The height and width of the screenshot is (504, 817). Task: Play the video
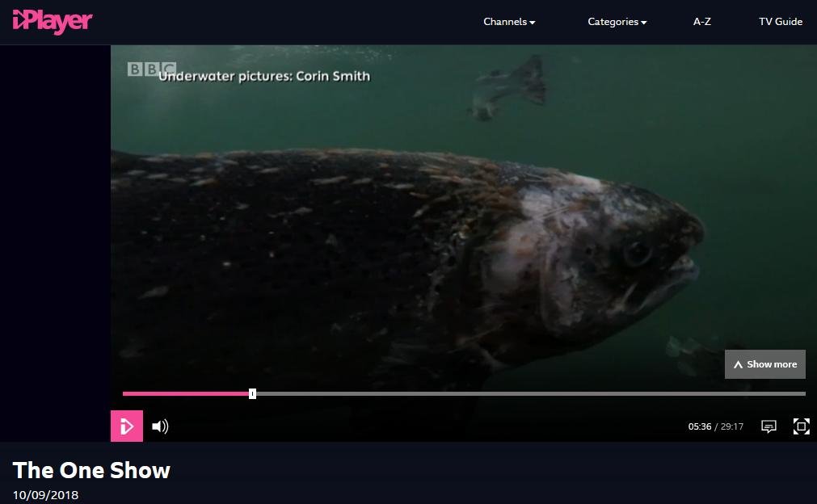127,426
